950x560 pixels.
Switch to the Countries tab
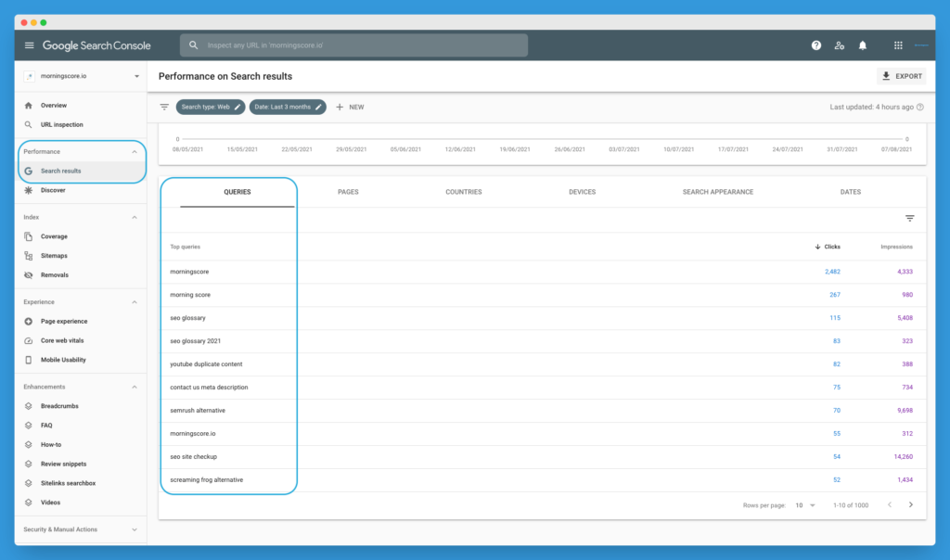point(463,192)
